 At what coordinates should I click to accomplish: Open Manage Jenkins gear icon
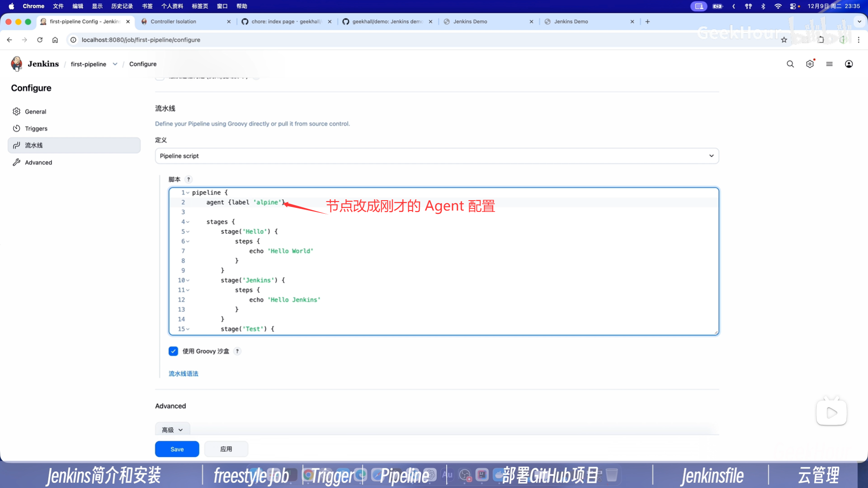[810, 64]
